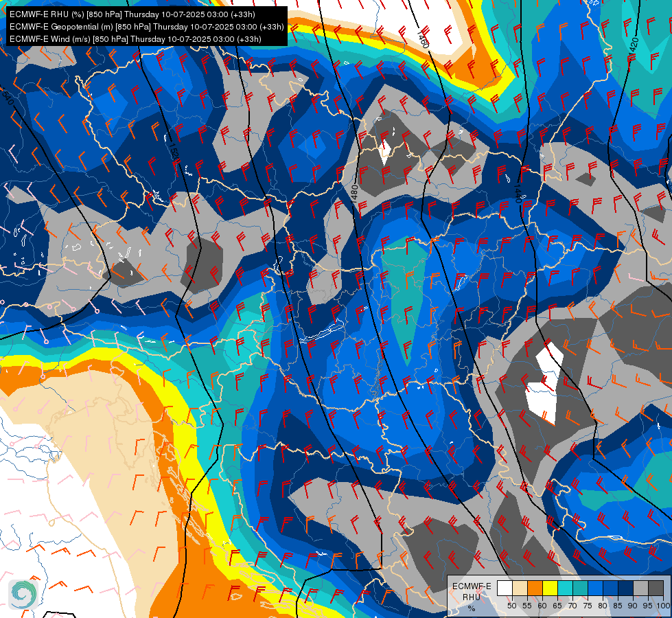
Task: Click the 1480 geopotential contour label
Action: tap(354, 194)
